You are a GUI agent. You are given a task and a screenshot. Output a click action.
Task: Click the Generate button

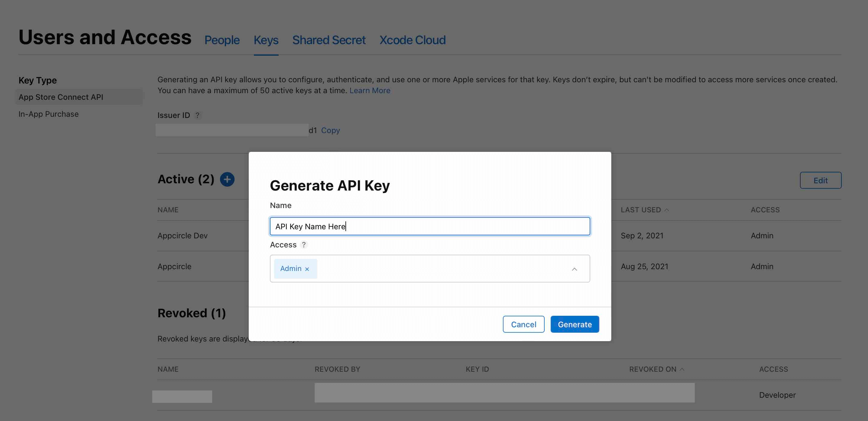point(575,324)
